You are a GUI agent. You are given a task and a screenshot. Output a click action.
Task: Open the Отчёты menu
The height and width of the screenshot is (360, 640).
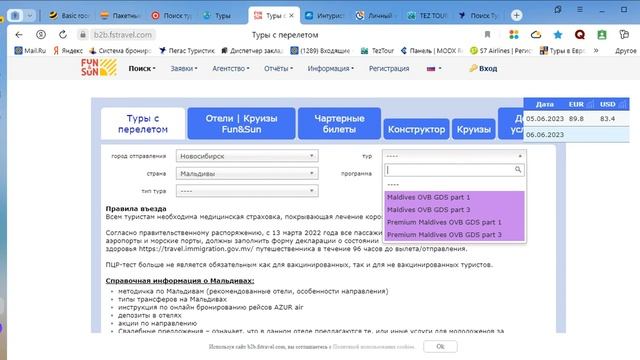click(278, 69)
